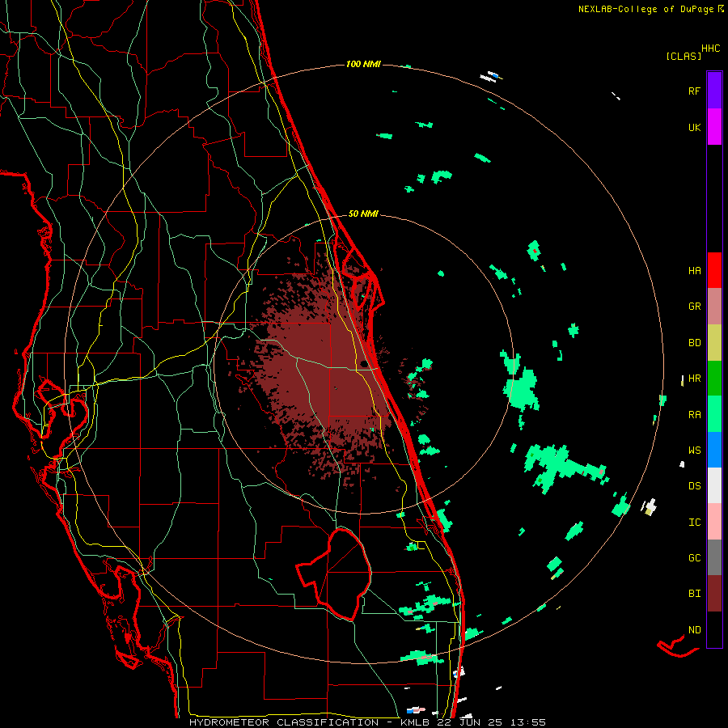Click the RF legend label
728x728 pixels.
click(694, 91)
